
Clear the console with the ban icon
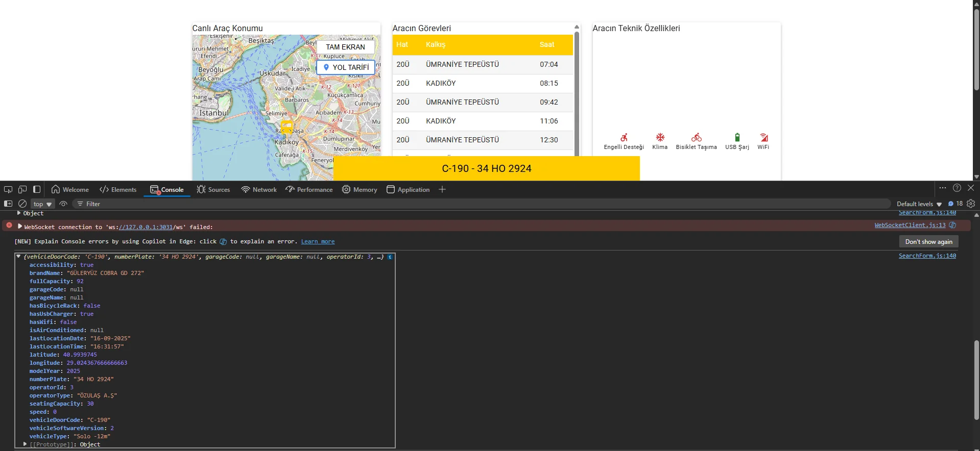point(22,204)
